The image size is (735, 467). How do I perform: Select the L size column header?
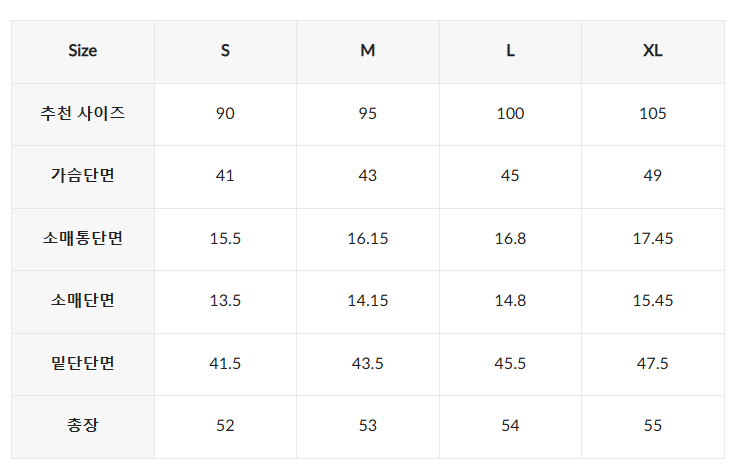coord(510,51)
